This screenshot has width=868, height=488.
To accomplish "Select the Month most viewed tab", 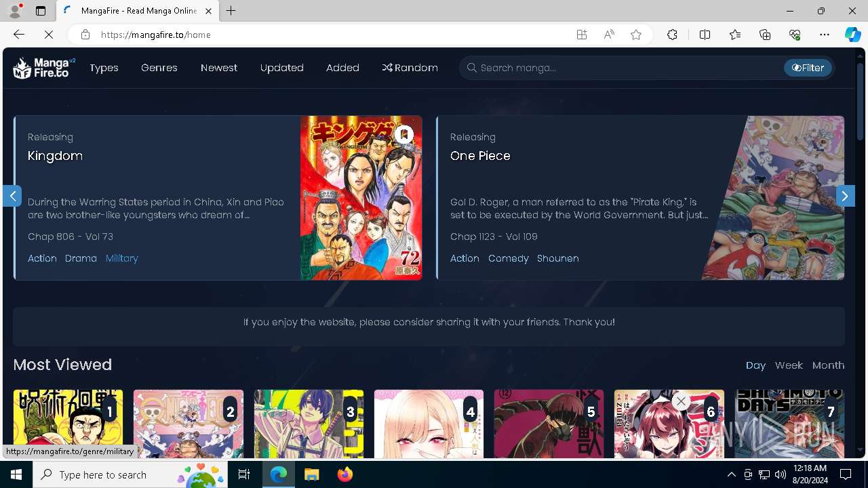I will 829,365.
